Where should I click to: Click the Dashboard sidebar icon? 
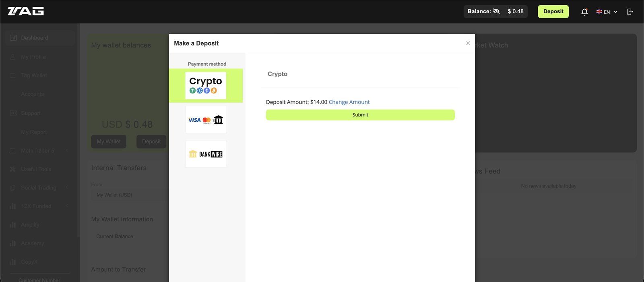coord(13,38)
